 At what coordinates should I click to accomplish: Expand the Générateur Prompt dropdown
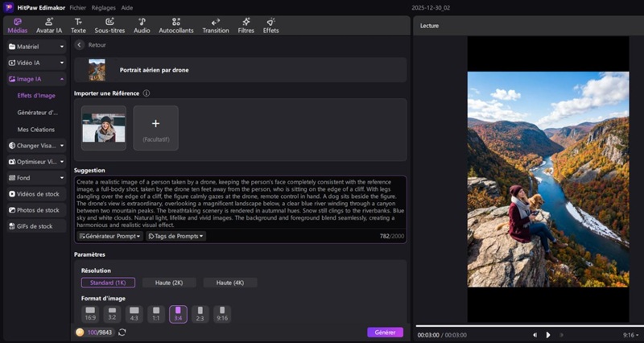point(109,236)
